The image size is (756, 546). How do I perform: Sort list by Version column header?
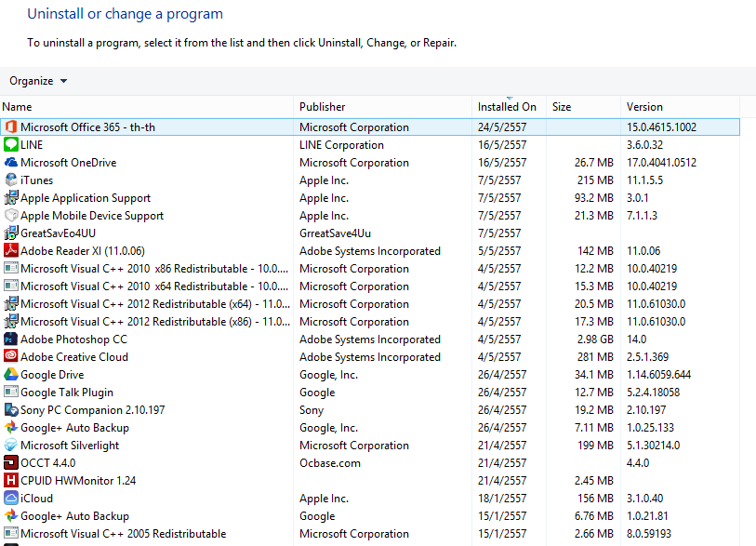[644, 107]
